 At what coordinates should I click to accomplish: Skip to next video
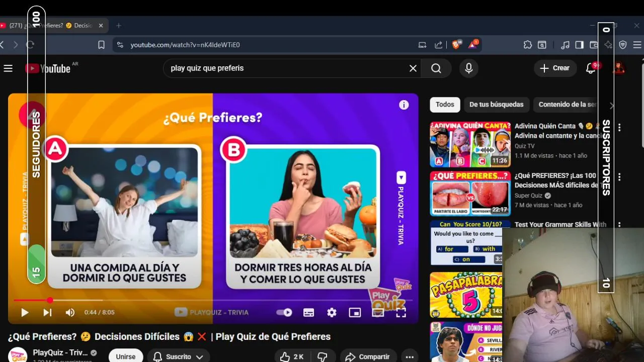point(47,313)
